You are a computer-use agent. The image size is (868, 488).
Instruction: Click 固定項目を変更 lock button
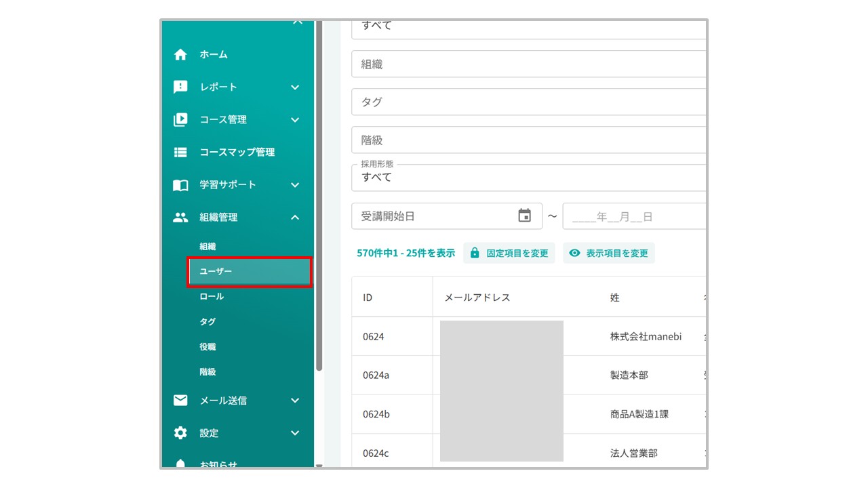click(x=509, y=253)
